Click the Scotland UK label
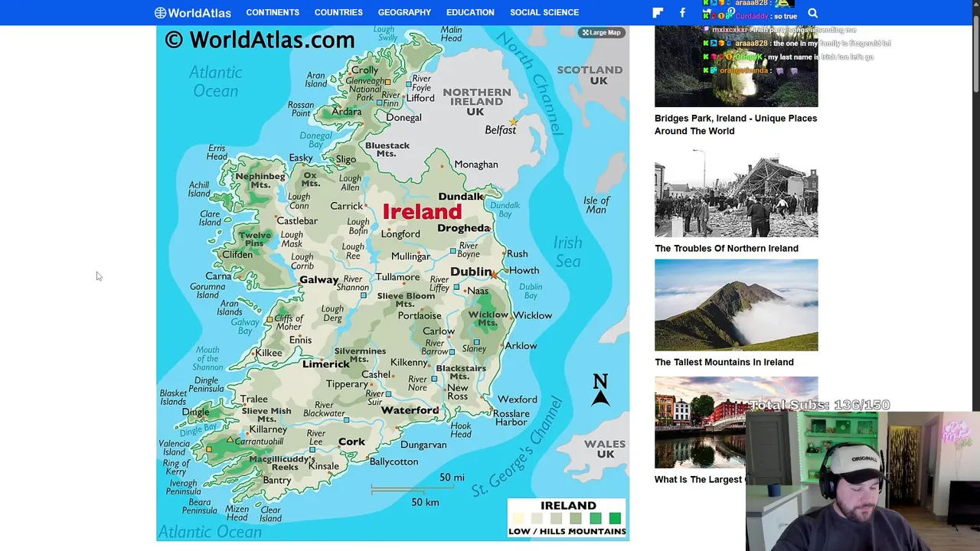This screenshot has height=551, width=980. pos(590,75)
